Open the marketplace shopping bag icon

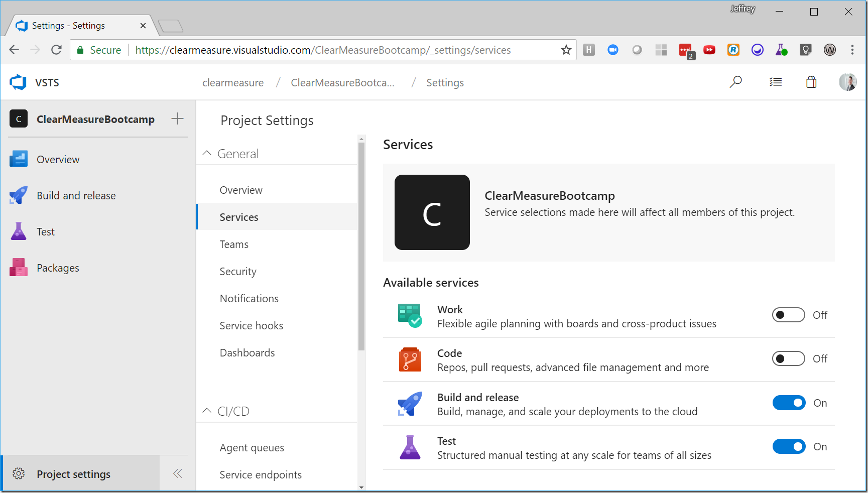click(x=811, y=82)
